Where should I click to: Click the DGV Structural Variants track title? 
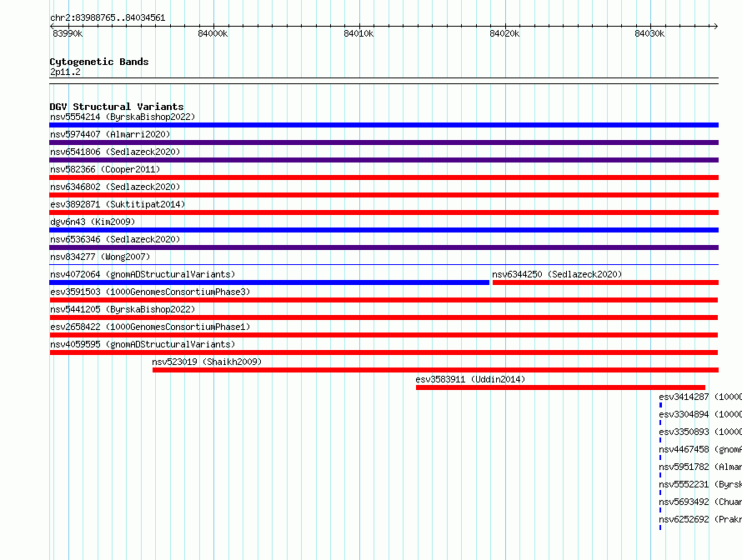coord(117,107)
